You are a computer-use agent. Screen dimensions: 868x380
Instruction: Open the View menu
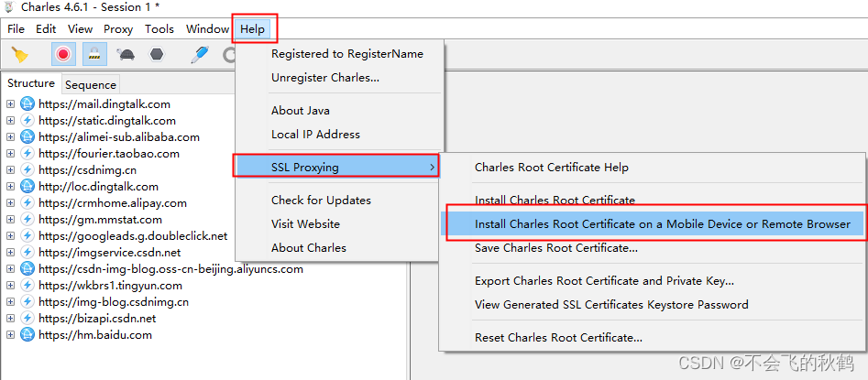click(x=81, y=29)
